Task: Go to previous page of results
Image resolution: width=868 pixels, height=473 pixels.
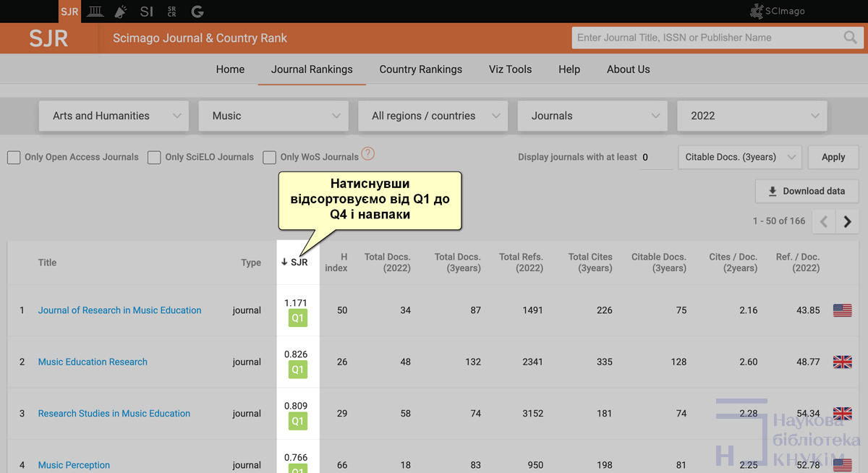Action: point(824,221)
